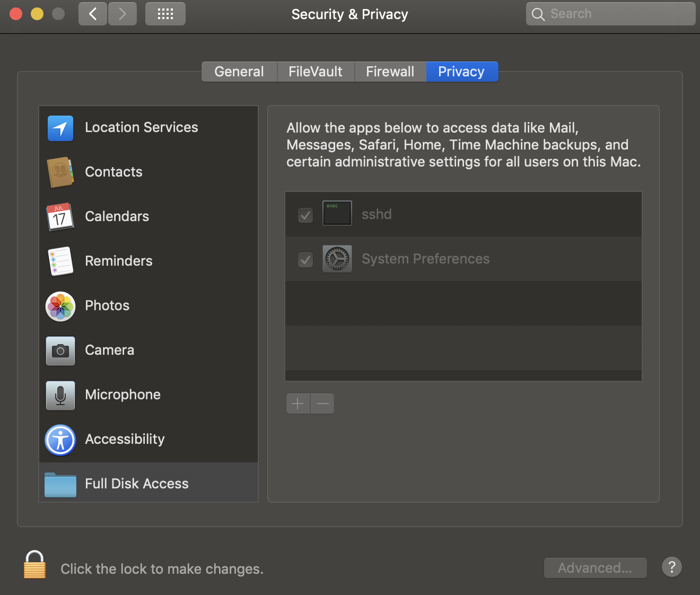Image resolution: width=700 pixels, height=595 pixels.
Task: Go back with the left chevron
Action: click(93, 14)
